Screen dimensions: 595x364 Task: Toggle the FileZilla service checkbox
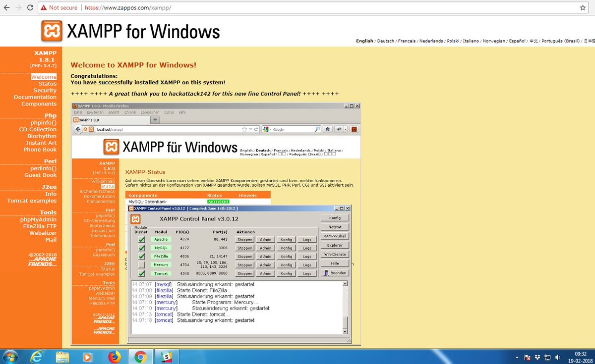tap(142, 257)
